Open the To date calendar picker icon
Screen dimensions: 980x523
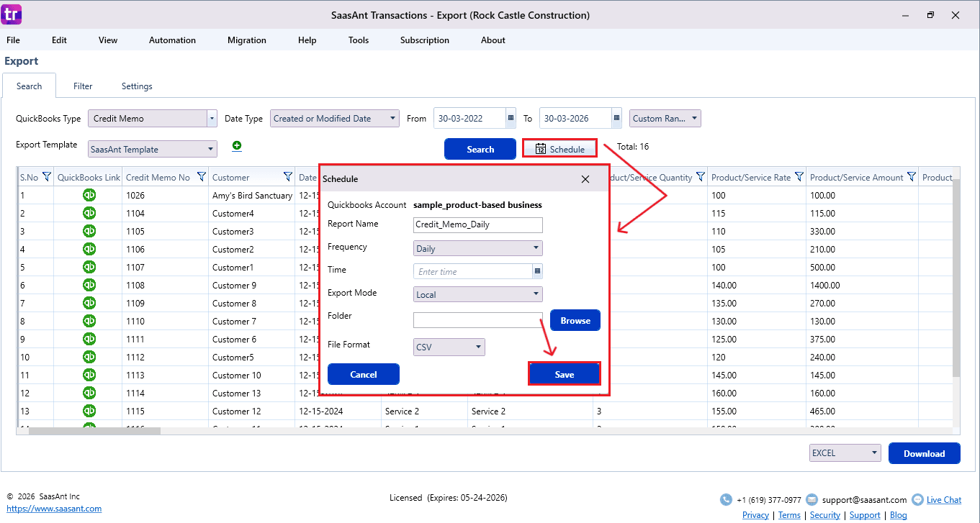(616, 118)
